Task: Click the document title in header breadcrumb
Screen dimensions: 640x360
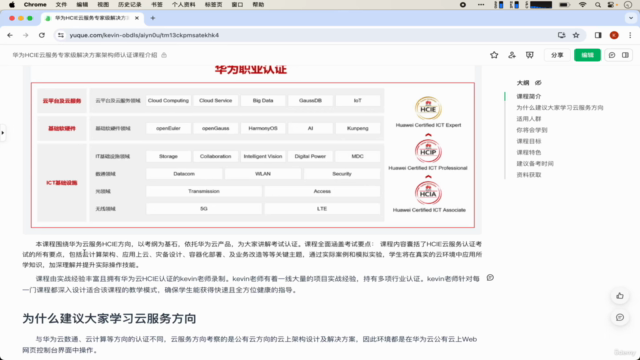Action: 84,55
